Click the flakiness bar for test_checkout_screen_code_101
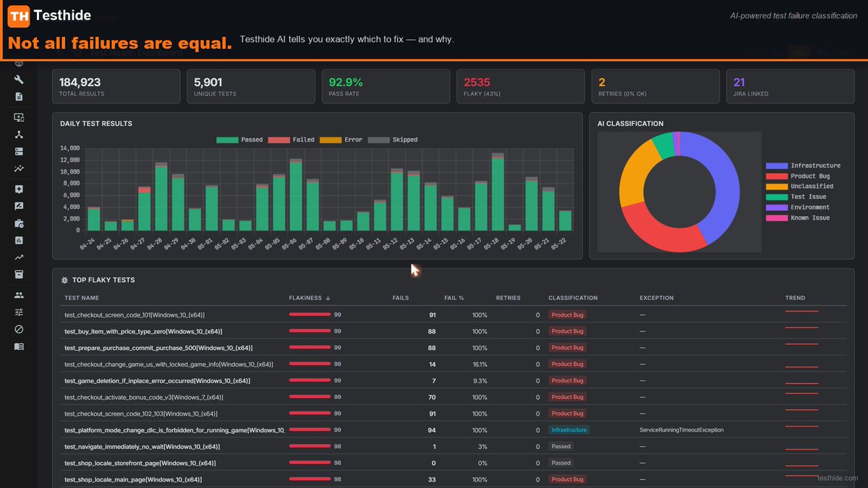The width and height of the screenshot is (868, 488). click(x=310, y=314)
